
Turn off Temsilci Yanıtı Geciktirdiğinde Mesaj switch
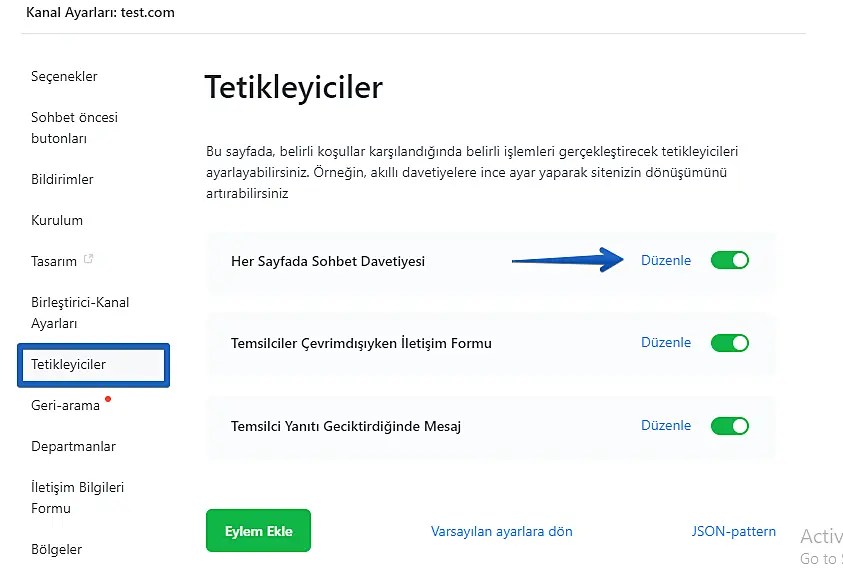729,426
